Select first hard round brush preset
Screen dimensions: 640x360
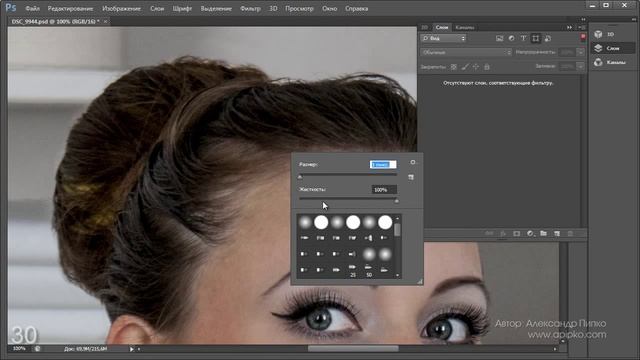pyautogui.click(x=321, y=222)
